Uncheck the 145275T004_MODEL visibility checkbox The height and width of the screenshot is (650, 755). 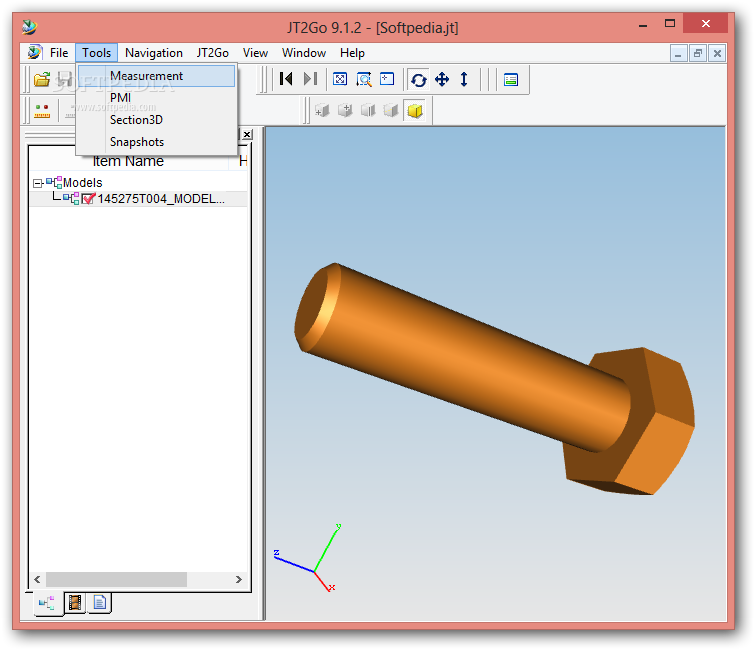pos(88,198)
